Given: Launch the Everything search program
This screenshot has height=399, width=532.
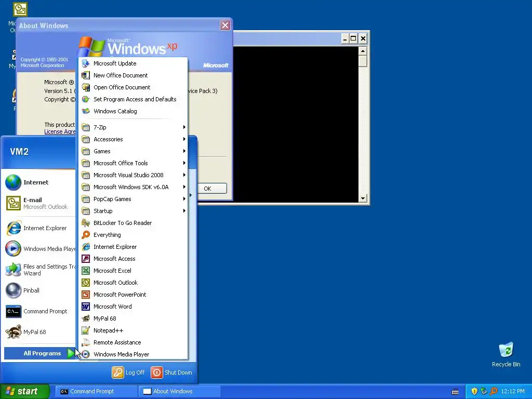Looking at the screenshot, I should 134,235.
